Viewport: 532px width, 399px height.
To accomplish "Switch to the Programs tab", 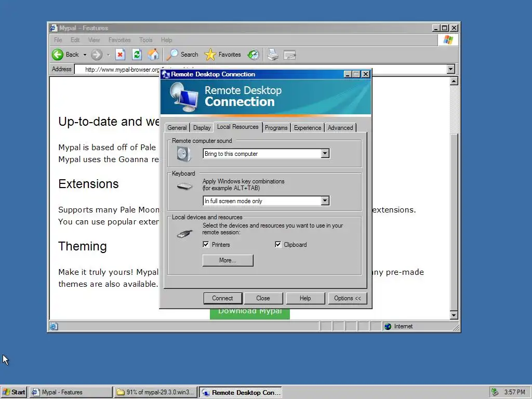I will (276, 128).
